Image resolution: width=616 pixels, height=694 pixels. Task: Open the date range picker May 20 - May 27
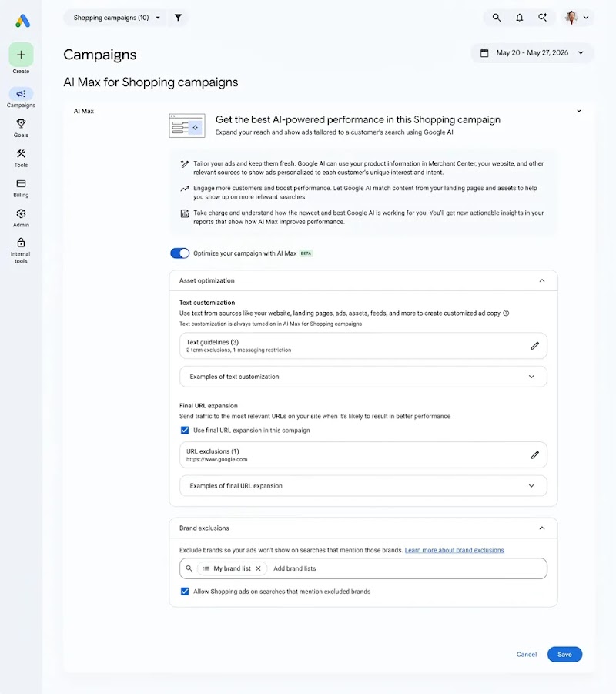(x=532, y=52)
